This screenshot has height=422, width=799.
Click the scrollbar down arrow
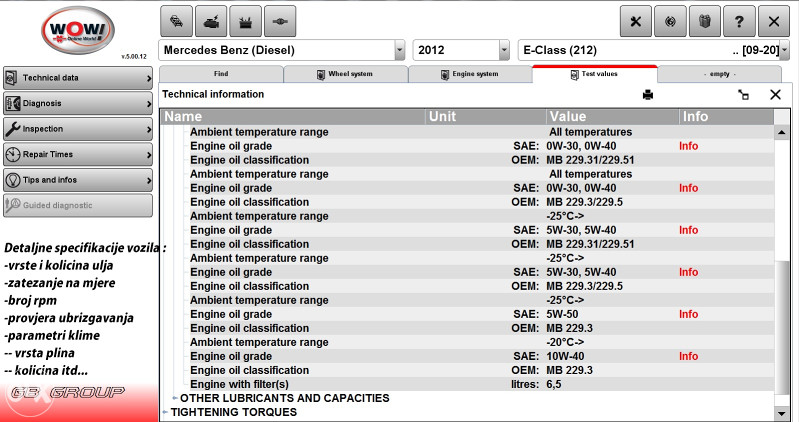(782, 413)
